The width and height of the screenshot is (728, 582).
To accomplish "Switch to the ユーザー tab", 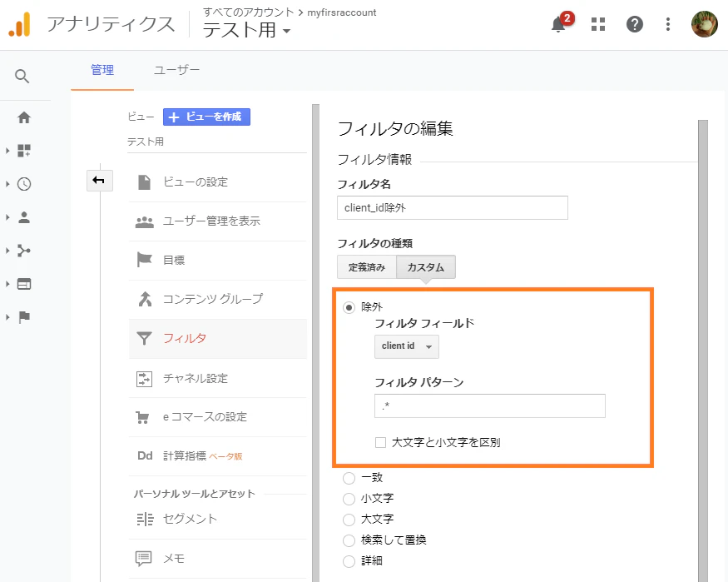I will tap(176, 71).
